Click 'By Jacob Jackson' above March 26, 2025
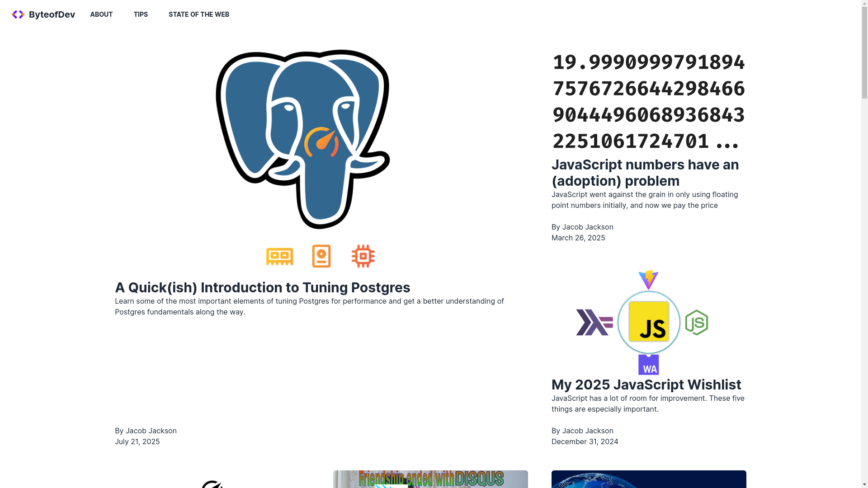Screen dimensions: 868x488 pyautogui.click(x=582, y=227)
